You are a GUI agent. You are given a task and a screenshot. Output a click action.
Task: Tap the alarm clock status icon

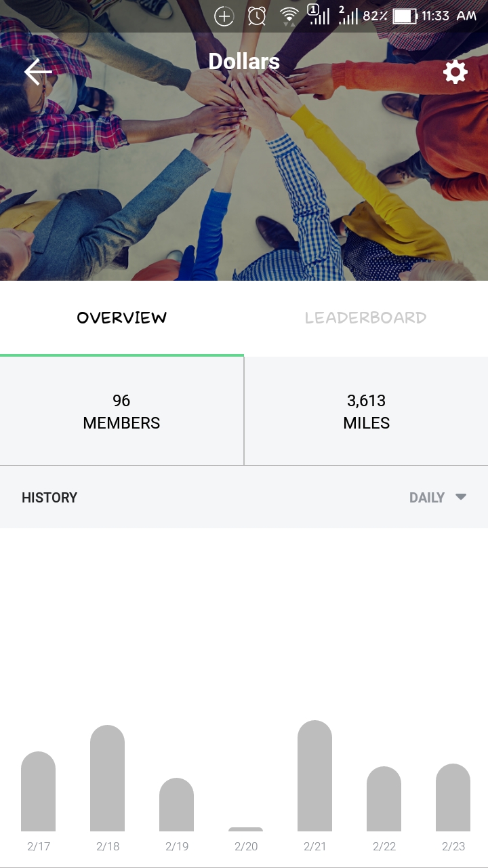point(257,16)
